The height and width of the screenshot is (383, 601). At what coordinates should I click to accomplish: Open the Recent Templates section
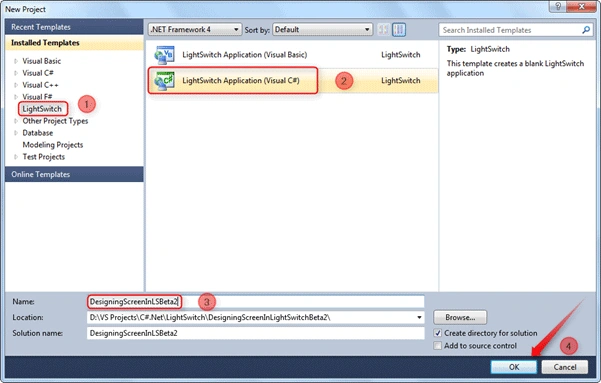point(74,27)
